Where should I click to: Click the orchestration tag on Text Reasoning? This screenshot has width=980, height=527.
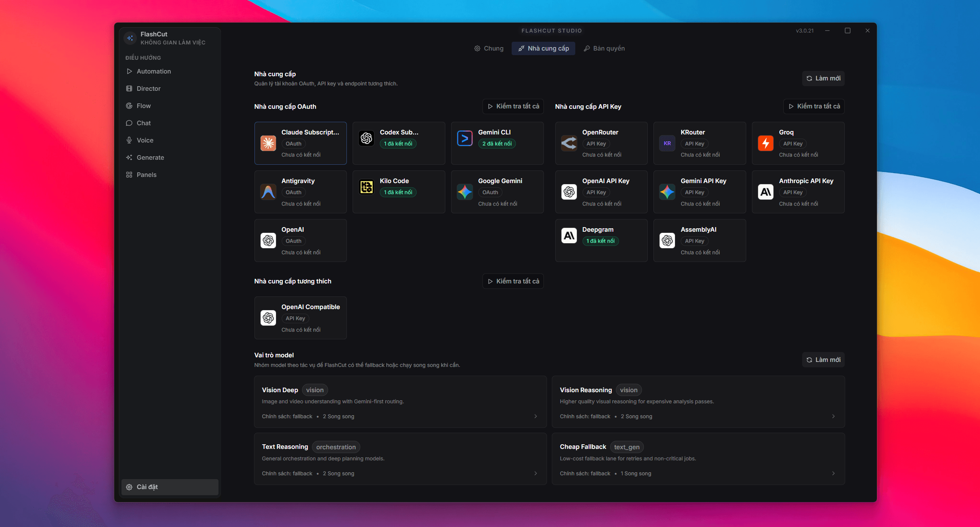click(x=336, y=447)
